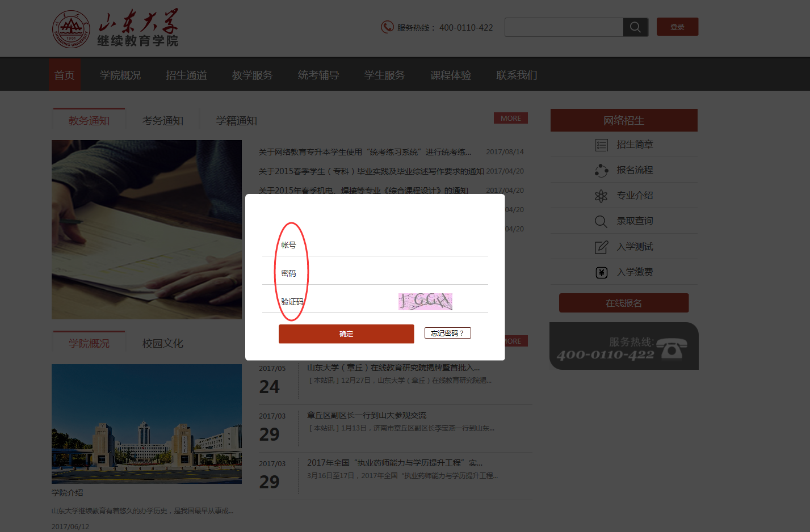
Task: Open news 章丘区副区长一行到山大参观交流
Action: (367, 415)
